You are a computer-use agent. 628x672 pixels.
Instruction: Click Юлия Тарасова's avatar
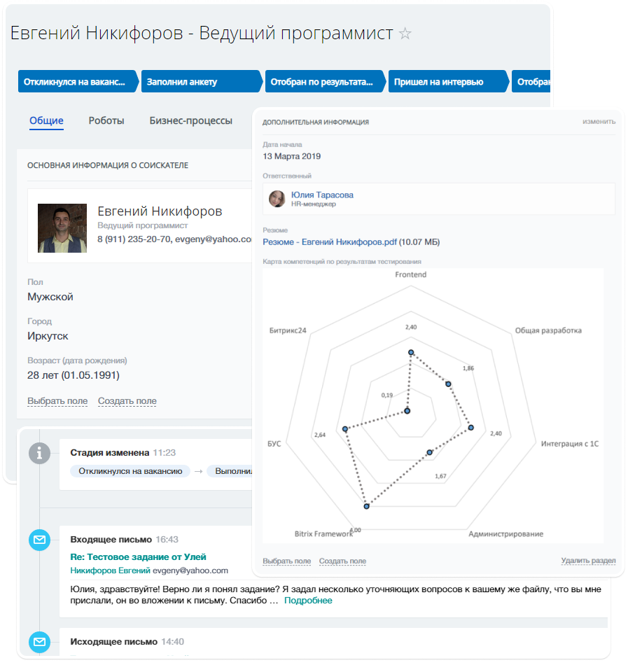[x=277, y=199]
